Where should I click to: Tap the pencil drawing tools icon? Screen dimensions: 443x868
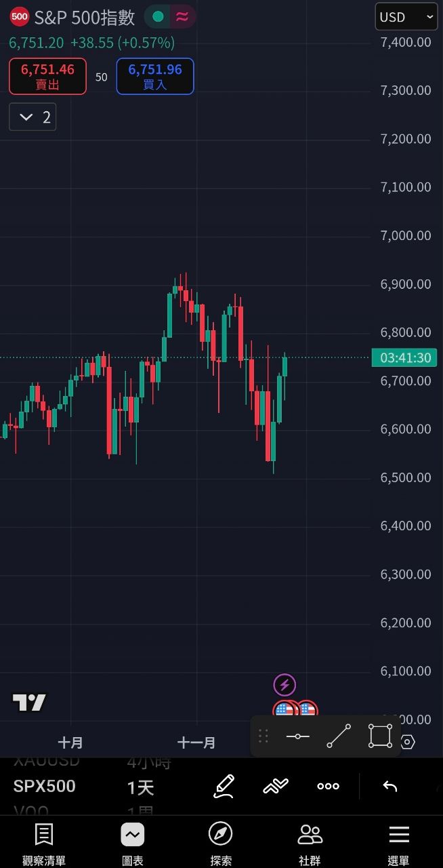pyautogui.click(x=224, y=786)
